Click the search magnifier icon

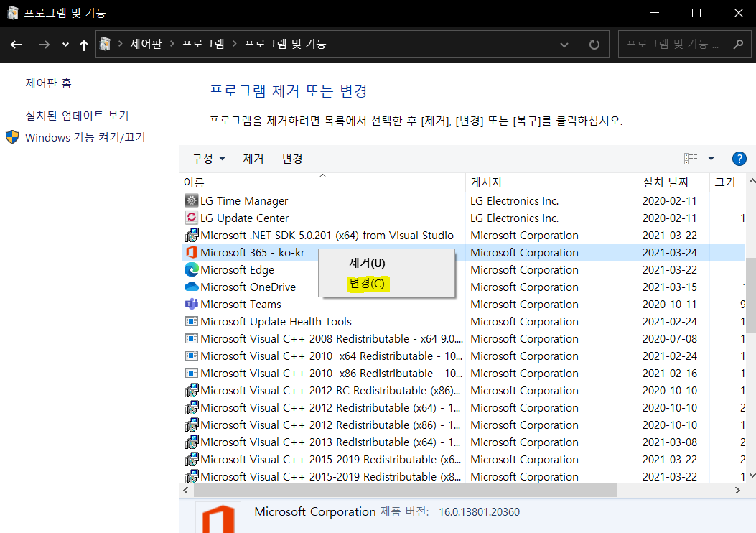tap(737, 45)
